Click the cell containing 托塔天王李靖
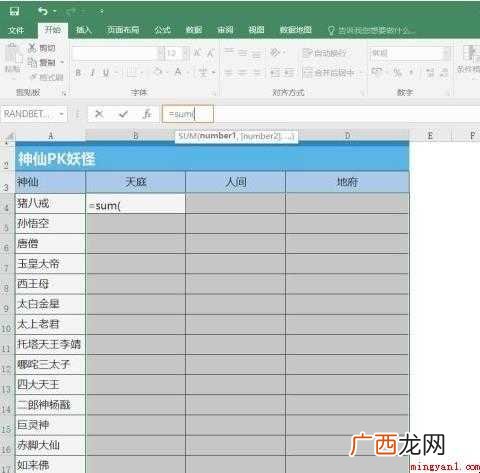This screenshot has height=473, width=480. [x=50, y=344]
